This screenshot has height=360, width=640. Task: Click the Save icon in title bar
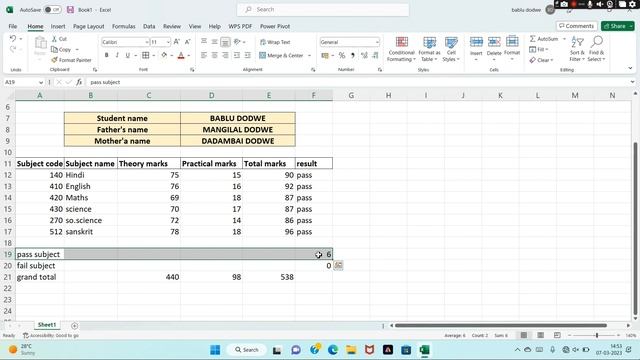point(70,9)
